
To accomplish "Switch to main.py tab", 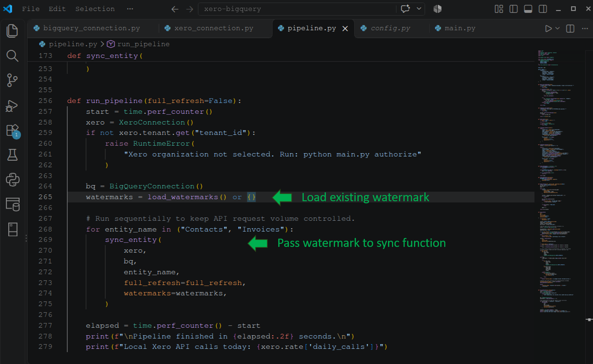I will 460,28.
